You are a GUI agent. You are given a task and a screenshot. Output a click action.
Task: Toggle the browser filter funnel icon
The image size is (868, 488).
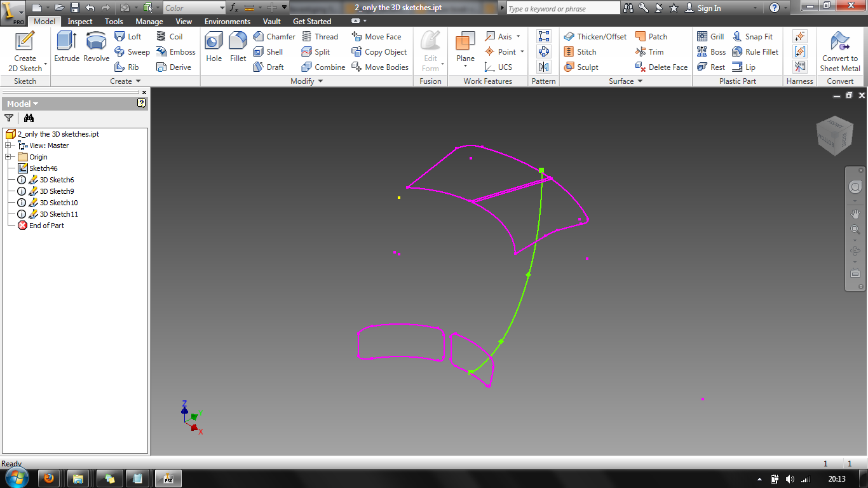(x=9, y=118)
